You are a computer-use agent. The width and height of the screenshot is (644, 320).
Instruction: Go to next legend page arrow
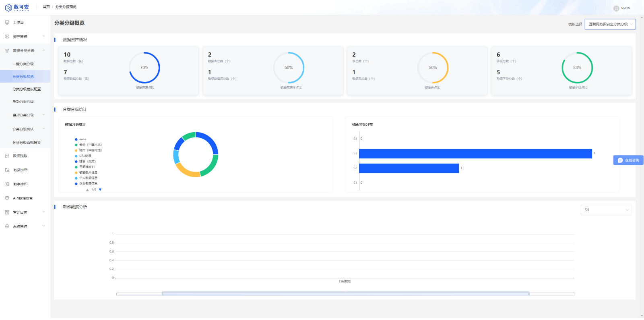click(100, 190)
